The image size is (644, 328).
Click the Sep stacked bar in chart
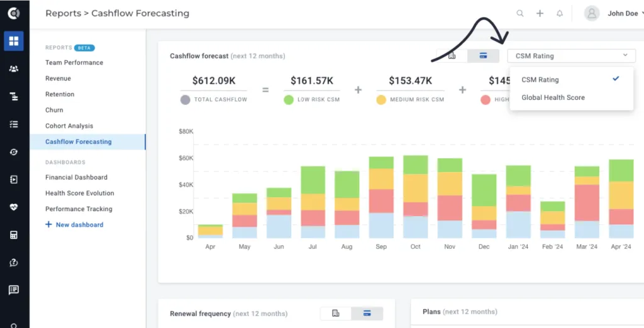pyautogui.click(x=381, y=197)
